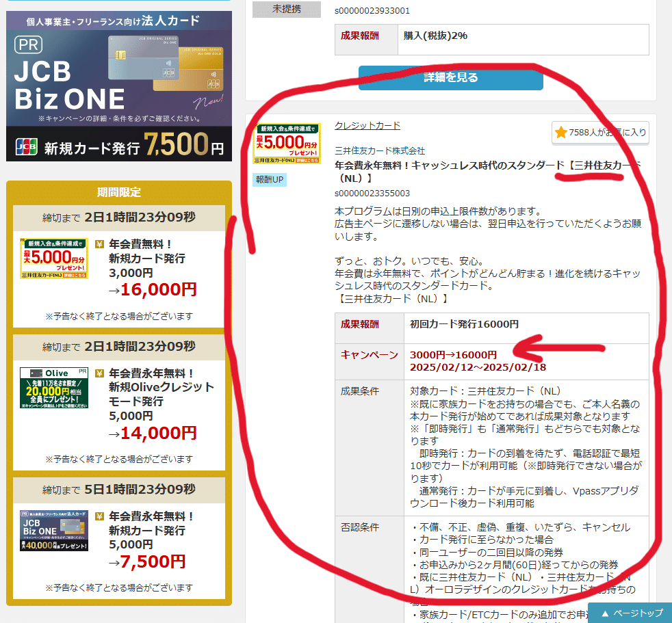Click the 期間限定 panel header
This screenshot has height=623, width=672.
pyautogui.click(x=118, y=192)
